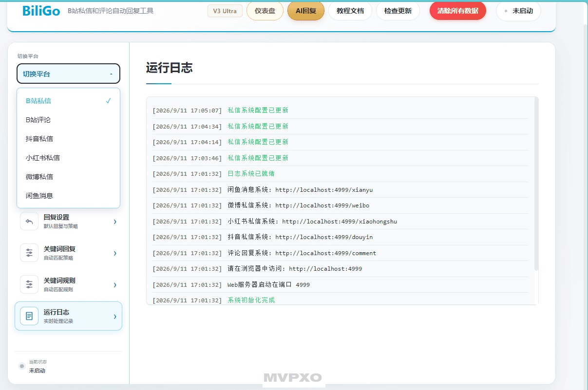Click log entry at 17:04:14

pyautogui.click(x=340, y=142)
